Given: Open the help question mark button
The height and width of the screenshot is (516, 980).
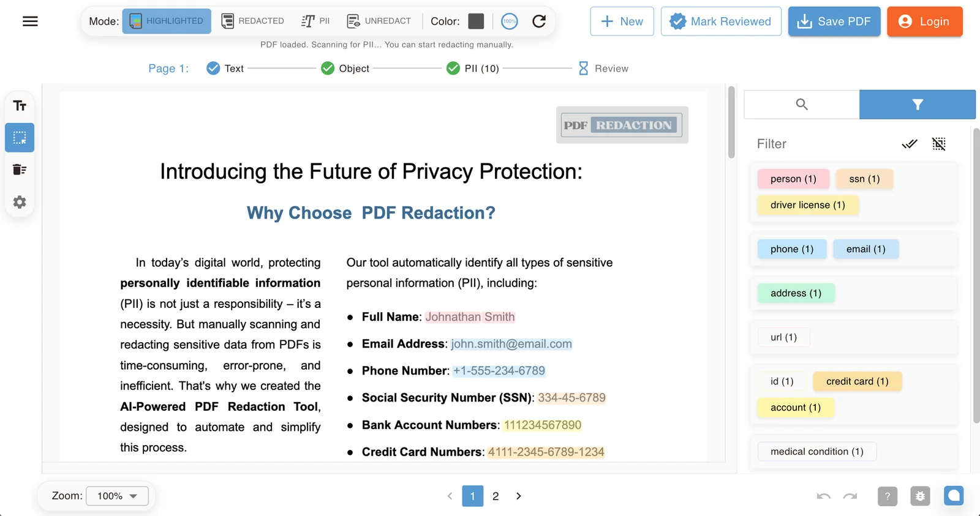Looking at the screenshot, I should point(888,496).
